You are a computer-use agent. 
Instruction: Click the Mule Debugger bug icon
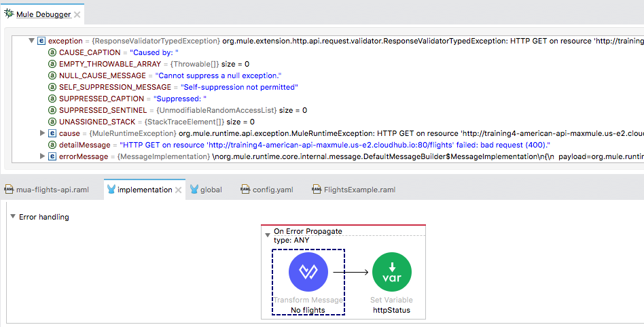pos(9,14)
